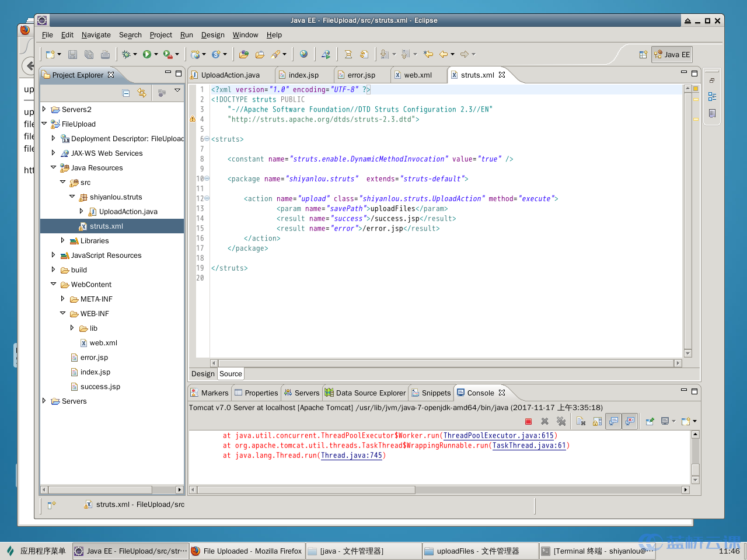Click the New Dynamic Web Project icon
Viewport: 747px width, 560px height.
[195, 54]
